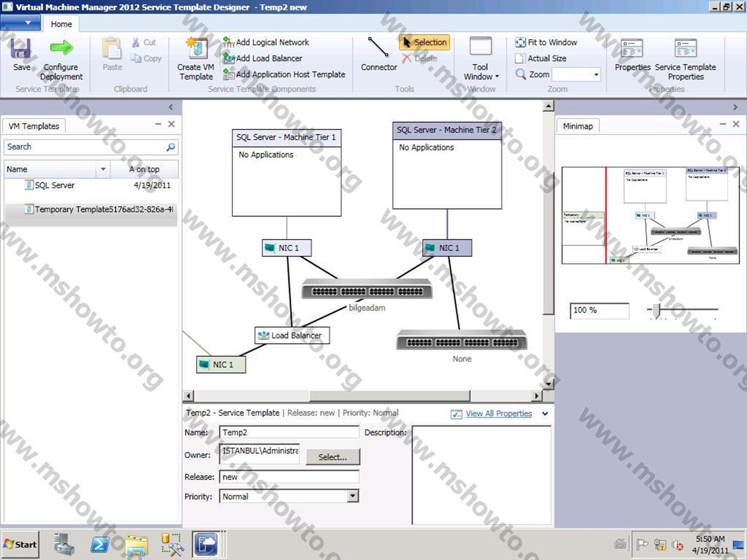Click the Minimap zoom slider handle

pyautogui.click(x=656, y=310)
